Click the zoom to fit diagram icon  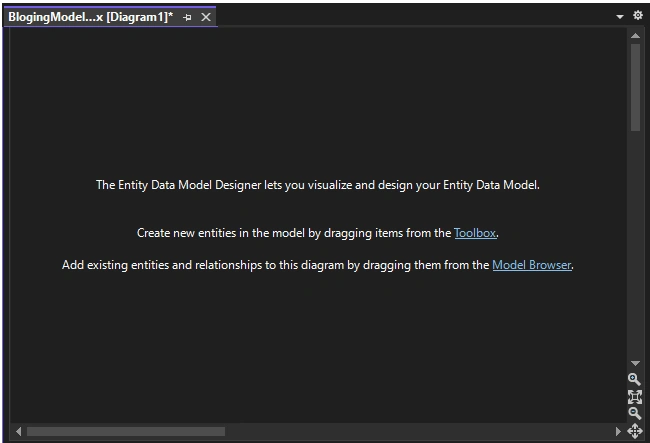pos(635,397)
